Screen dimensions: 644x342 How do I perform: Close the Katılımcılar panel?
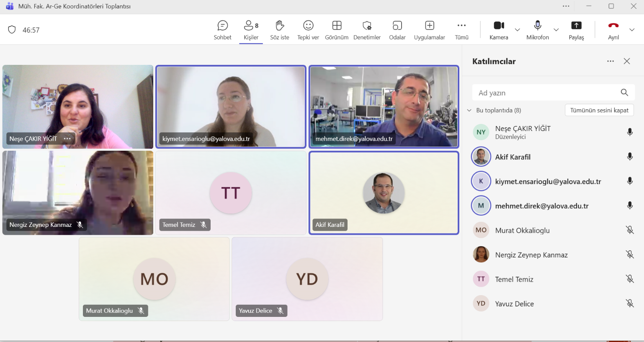[626, 61]
